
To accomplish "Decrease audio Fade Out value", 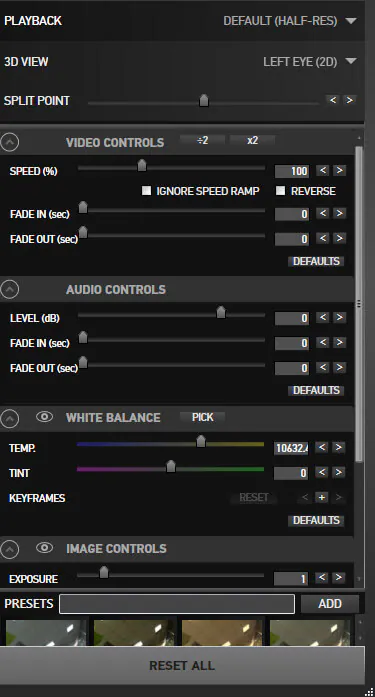I will point(323,367).
